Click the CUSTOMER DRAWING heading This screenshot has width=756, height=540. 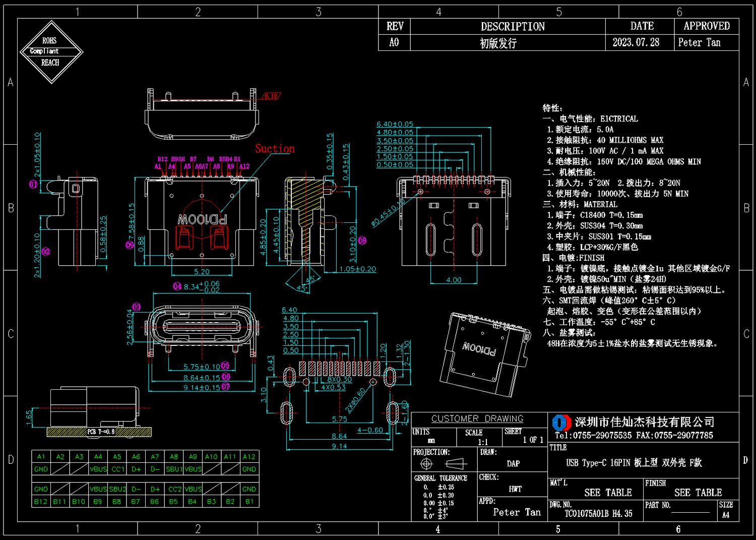477,418
